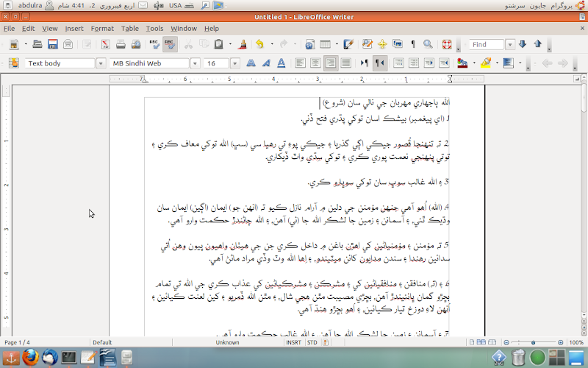Paste from clipboard icon
This screenshot has width=588, height=368.
tap(218, 44)
